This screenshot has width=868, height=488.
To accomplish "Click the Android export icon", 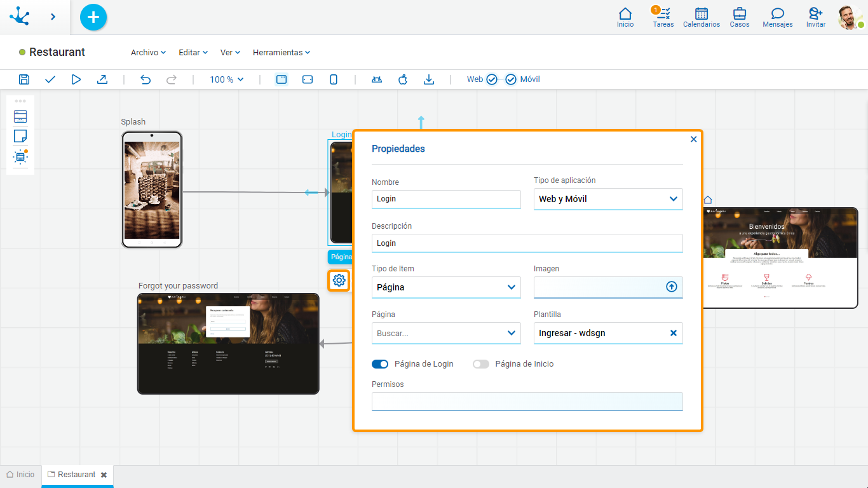I will coord(377,79).
